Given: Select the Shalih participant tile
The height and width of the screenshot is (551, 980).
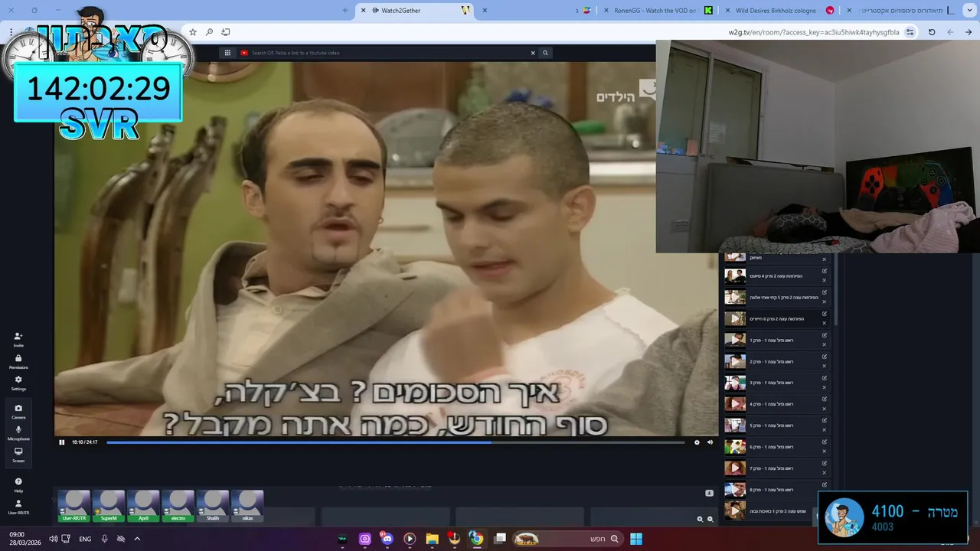Looking at the screenshot, I should coord(213,507).
